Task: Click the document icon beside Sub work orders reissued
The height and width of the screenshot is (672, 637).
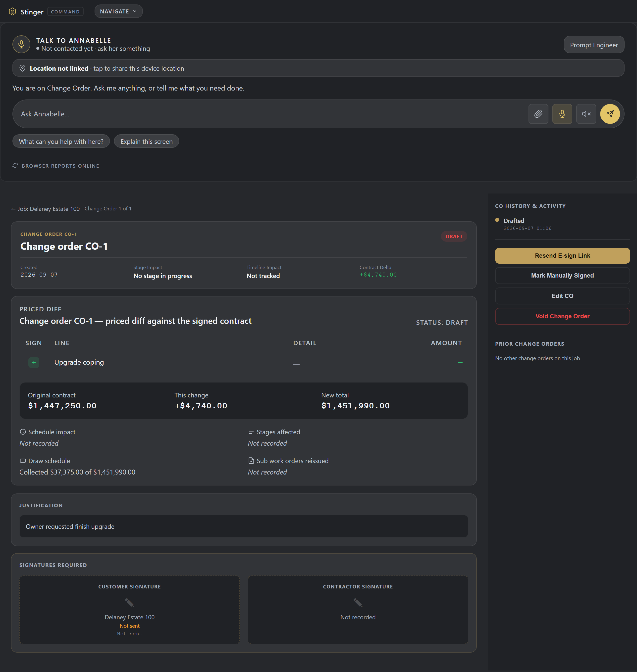Action: 251,461
